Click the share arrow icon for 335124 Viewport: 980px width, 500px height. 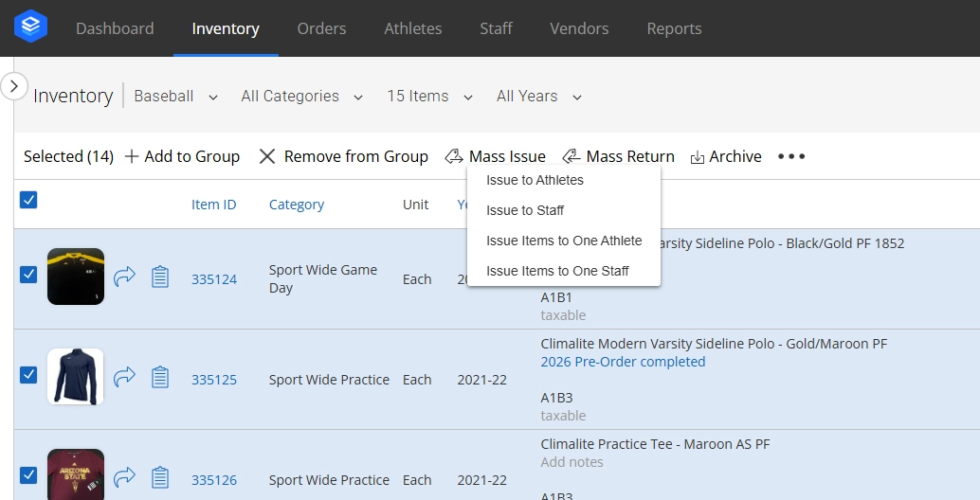[124, 276]
